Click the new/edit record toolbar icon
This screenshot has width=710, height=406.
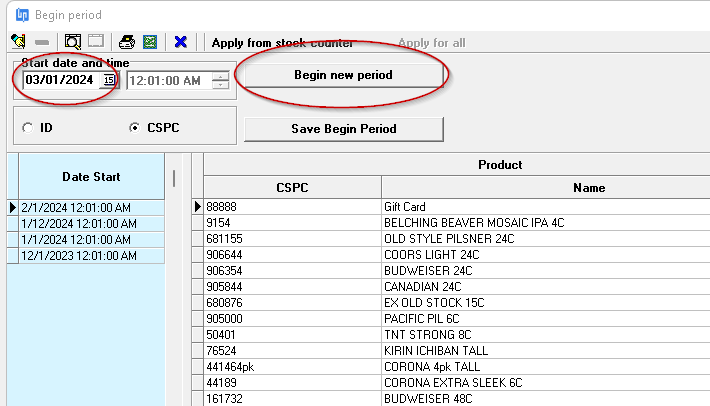click(18, 42)
